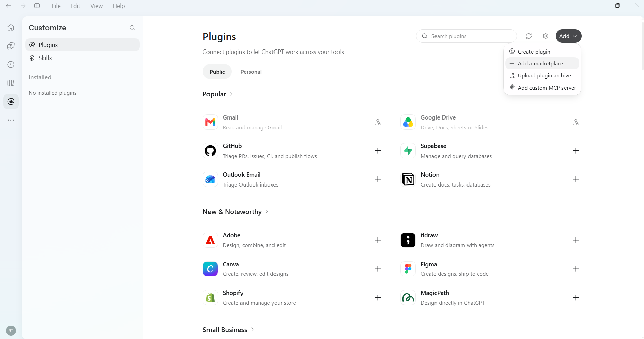
Task: Open the home icon in left rail
Action: [x=11, y=27]
